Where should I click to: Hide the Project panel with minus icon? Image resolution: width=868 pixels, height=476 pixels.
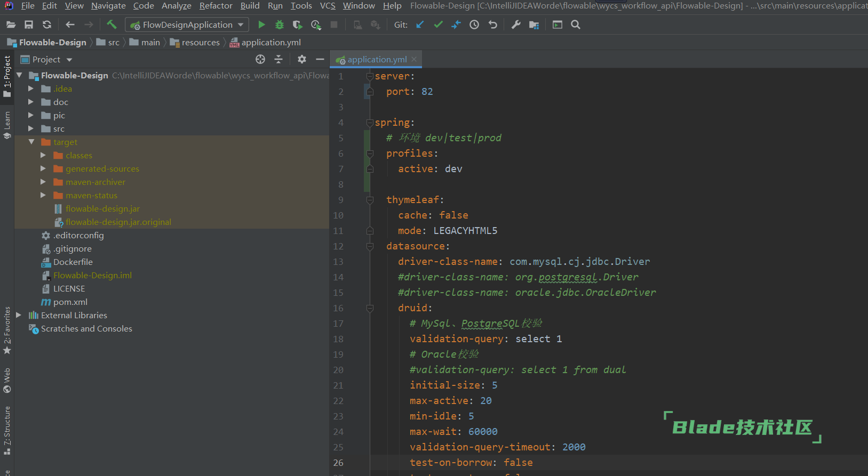(x=320, y=59)
